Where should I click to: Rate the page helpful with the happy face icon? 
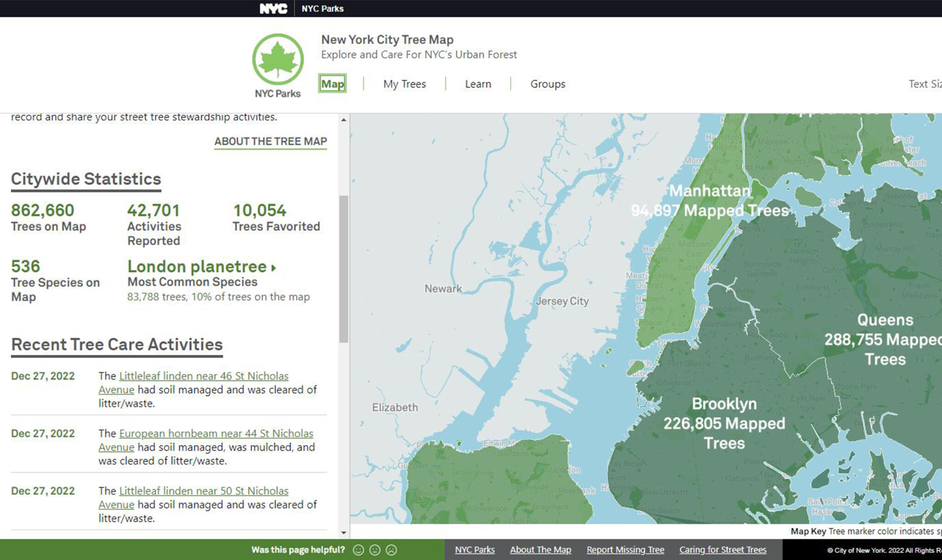point(359,549)
